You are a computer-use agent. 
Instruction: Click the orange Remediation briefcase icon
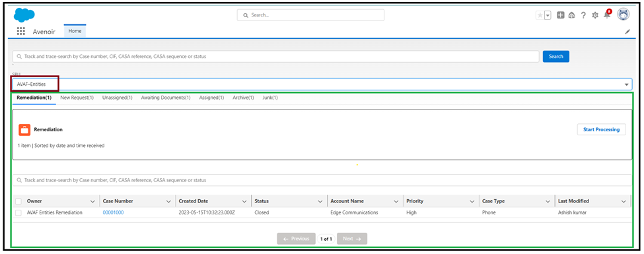pos(24,130)
